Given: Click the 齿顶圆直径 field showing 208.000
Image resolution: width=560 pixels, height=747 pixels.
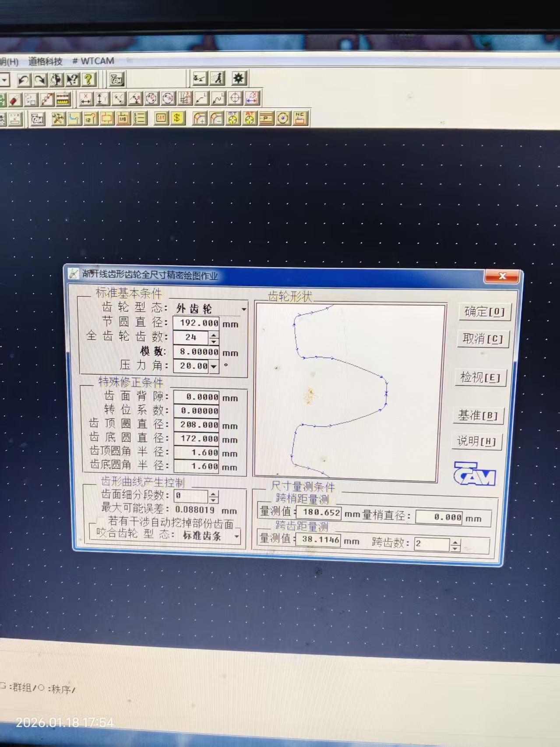Looking at the screenshot, I should click(x=197, y=425).
